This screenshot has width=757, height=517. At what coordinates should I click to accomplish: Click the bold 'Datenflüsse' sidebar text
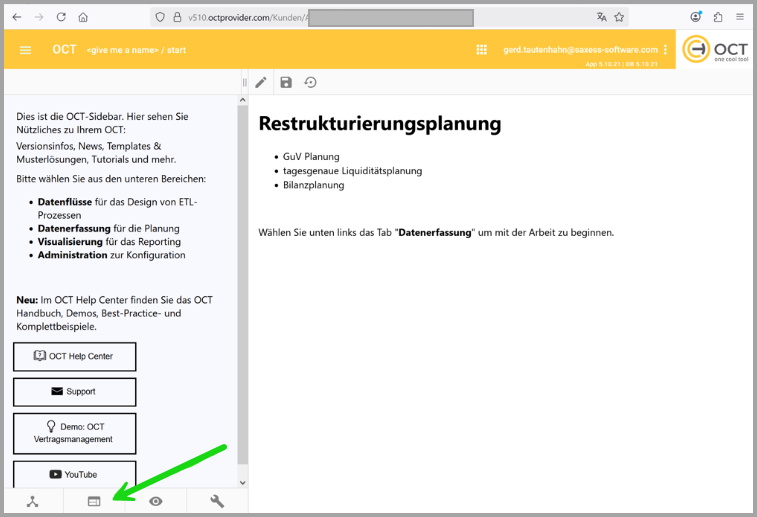(65, 202)
